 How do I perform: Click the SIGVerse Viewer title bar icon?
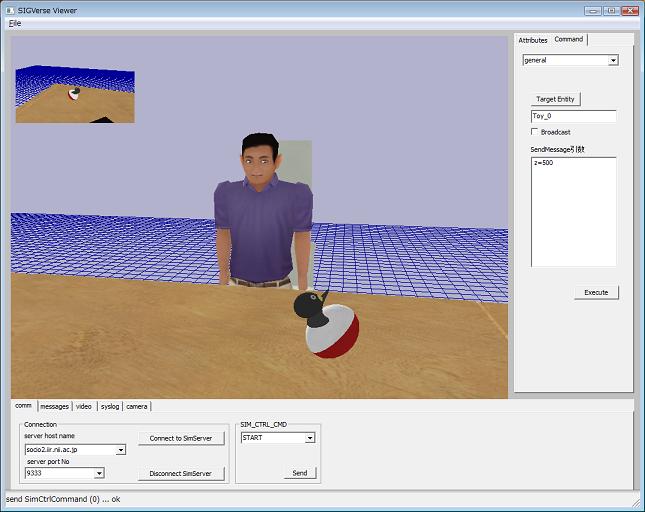tap(10, 10)
